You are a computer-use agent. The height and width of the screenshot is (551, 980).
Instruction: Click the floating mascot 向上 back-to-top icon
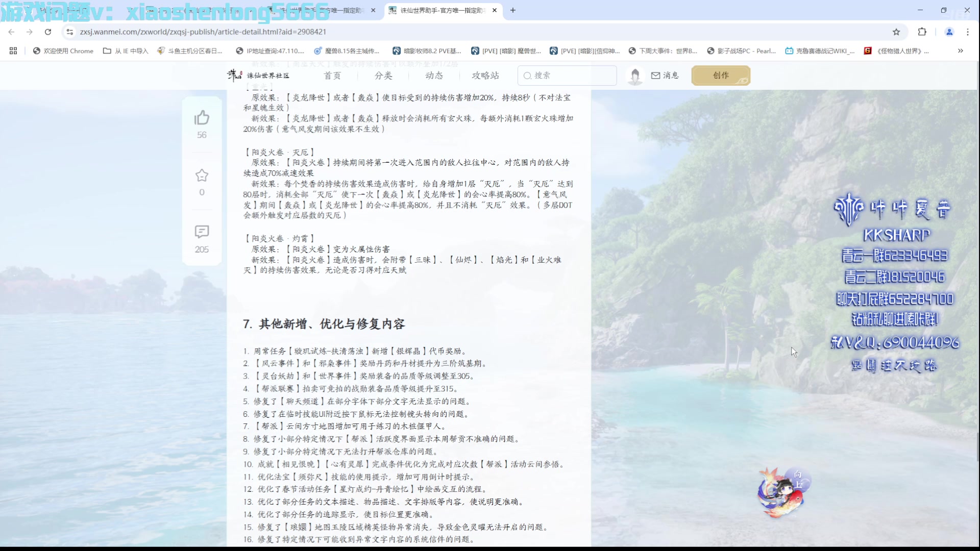783,492
